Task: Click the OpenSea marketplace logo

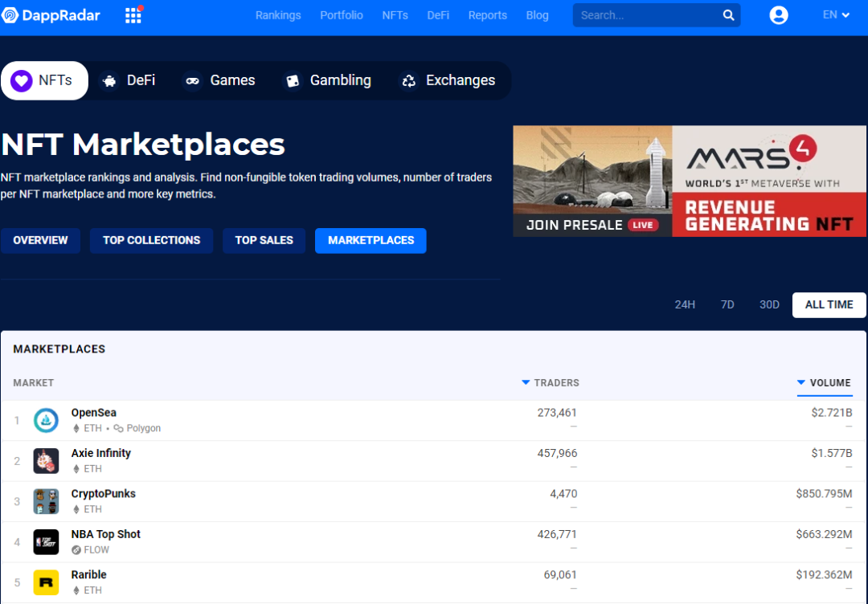Action: click(x=46, y=420)
